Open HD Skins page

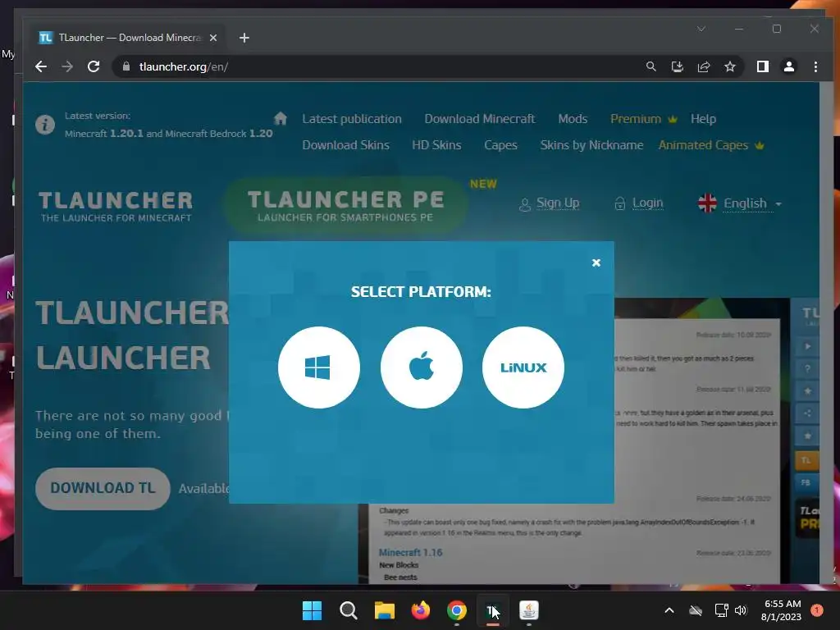pos(436,145)
